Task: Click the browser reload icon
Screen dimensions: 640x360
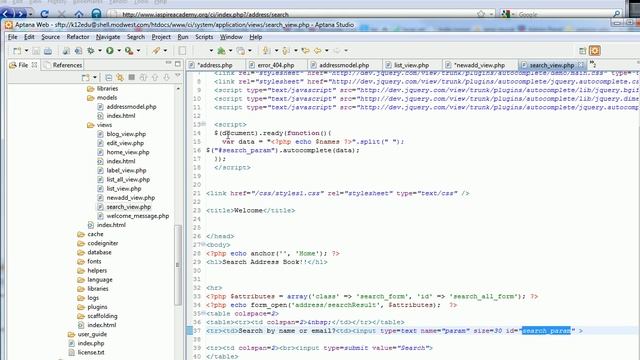Action: coord(44,14)
